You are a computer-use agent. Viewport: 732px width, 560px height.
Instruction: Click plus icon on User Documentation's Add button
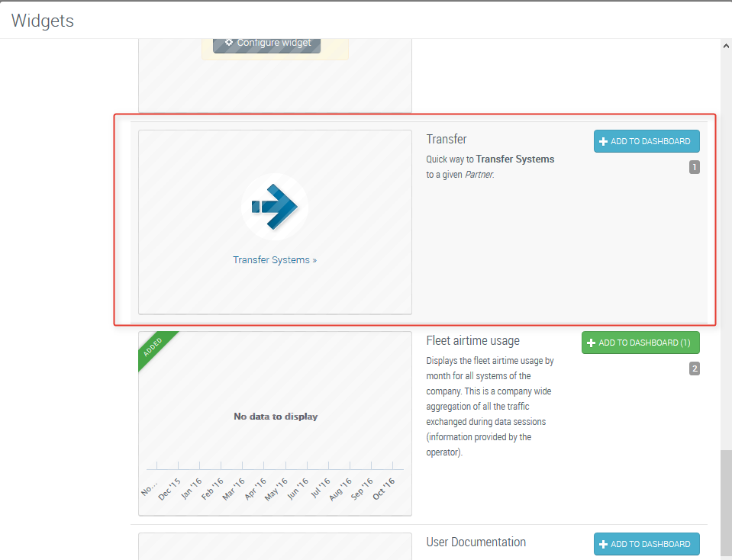603,544
